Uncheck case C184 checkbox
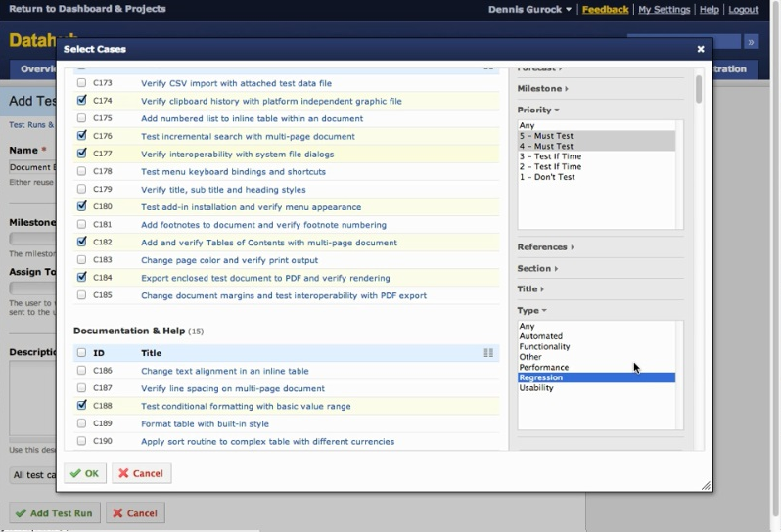Image resolution: width=781 pixels, height=532 pixels. (81, 277)
